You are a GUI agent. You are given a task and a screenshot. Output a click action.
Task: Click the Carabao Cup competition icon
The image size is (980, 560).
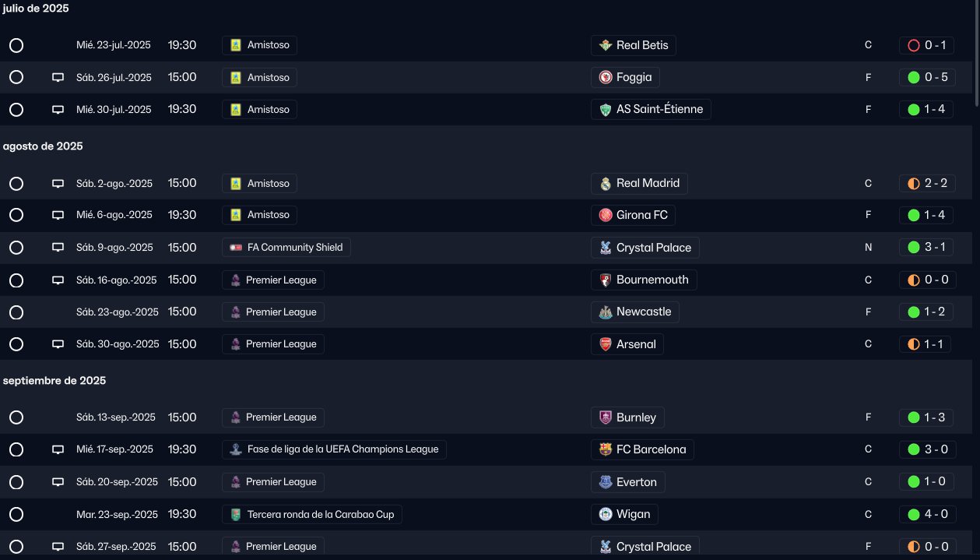(236, 515)
